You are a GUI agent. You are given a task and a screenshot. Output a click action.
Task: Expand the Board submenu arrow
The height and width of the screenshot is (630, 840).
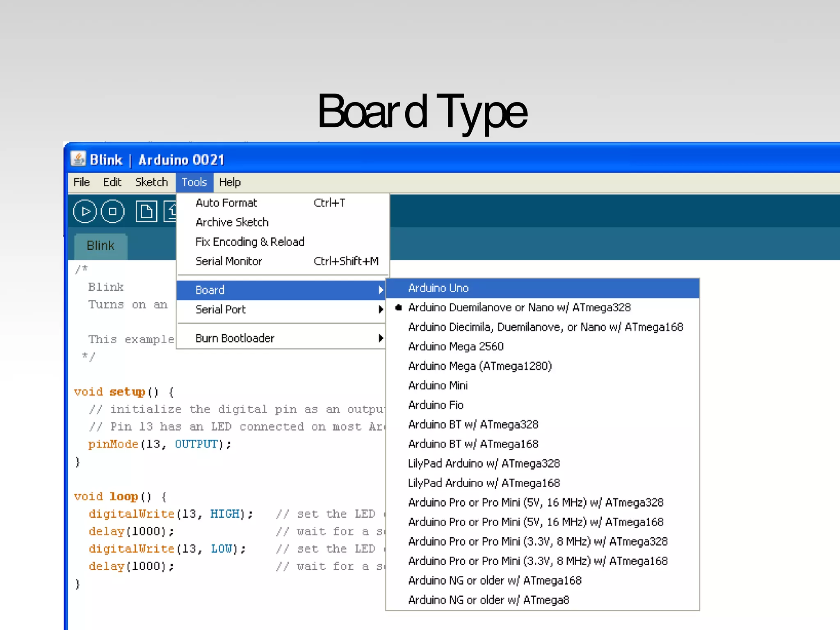381,290
